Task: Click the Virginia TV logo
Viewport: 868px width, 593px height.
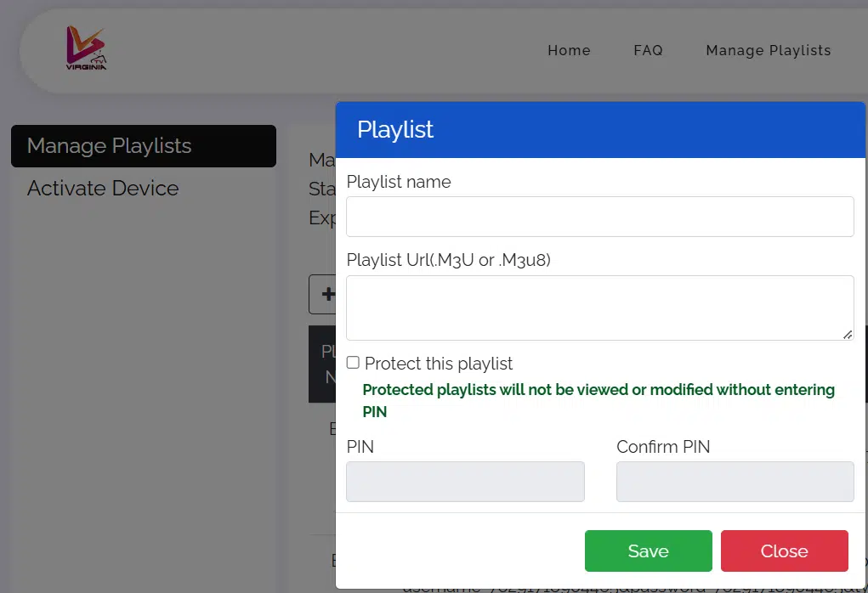Action: 87,49
